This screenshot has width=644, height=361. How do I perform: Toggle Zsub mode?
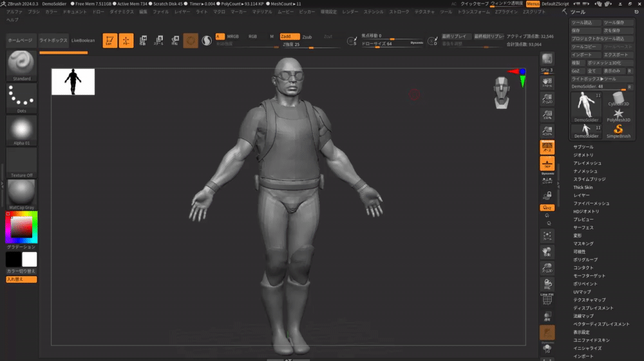point(307,37)
